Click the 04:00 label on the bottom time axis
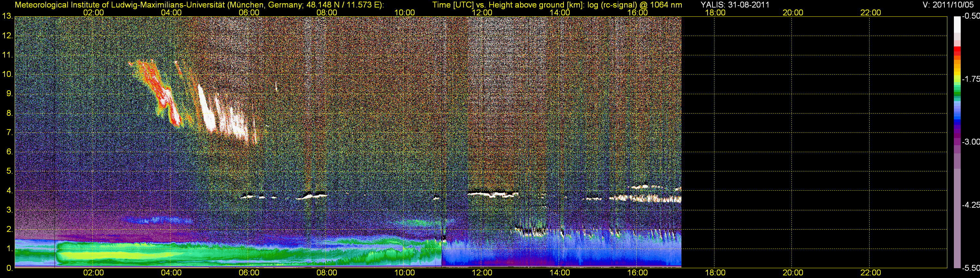 click(x=171, y=273)
